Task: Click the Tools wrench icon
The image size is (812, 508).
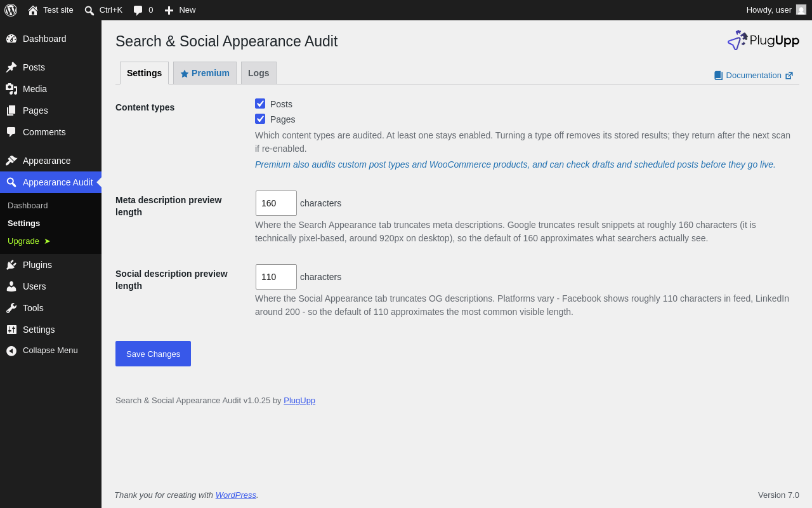Action: click(x=11, y=308)
